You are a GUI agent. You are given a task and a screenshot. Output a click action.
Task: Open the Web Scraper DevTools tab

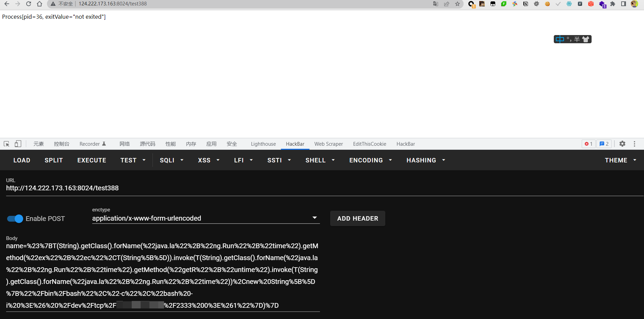[328, 144]
